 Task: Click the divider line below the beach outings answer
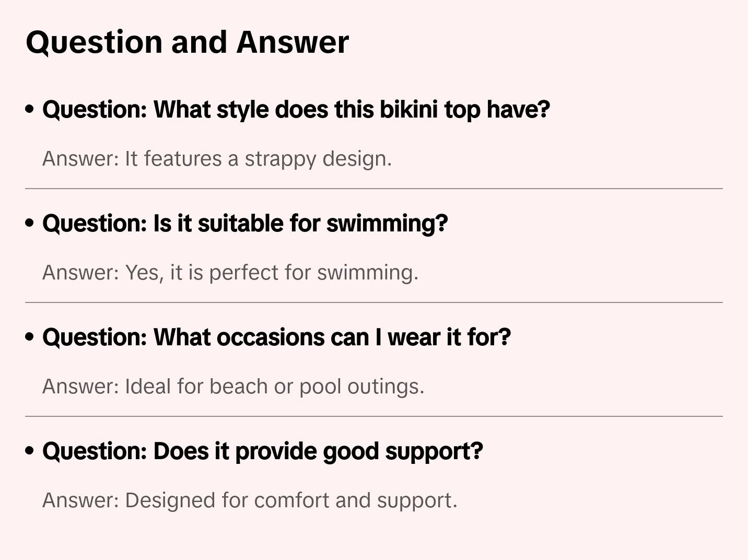tap(374, 416)
